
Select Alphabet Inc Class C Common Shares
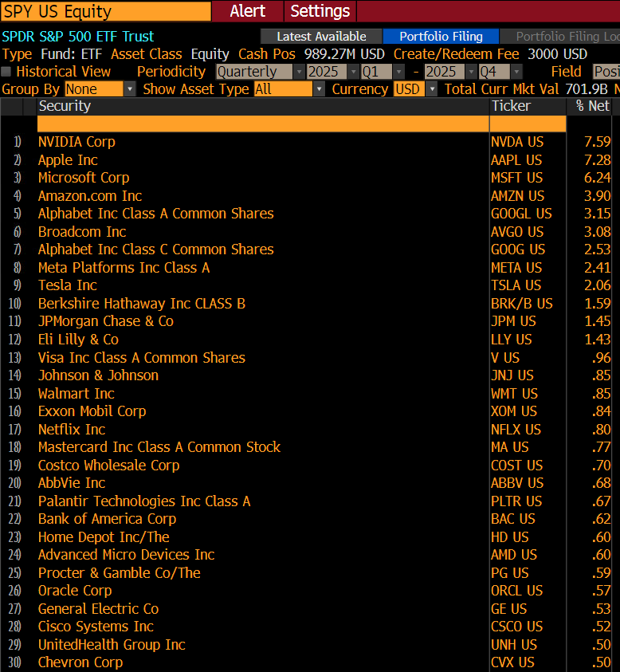[x=156, y=250]
